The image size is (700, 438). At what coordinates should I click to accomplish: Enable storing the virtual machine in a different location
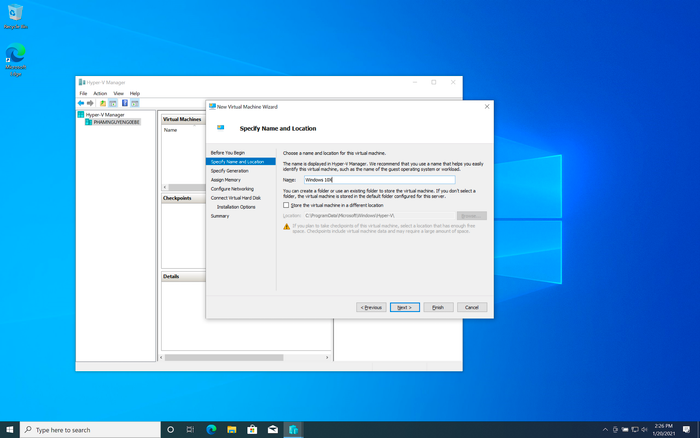coord(286,205)
